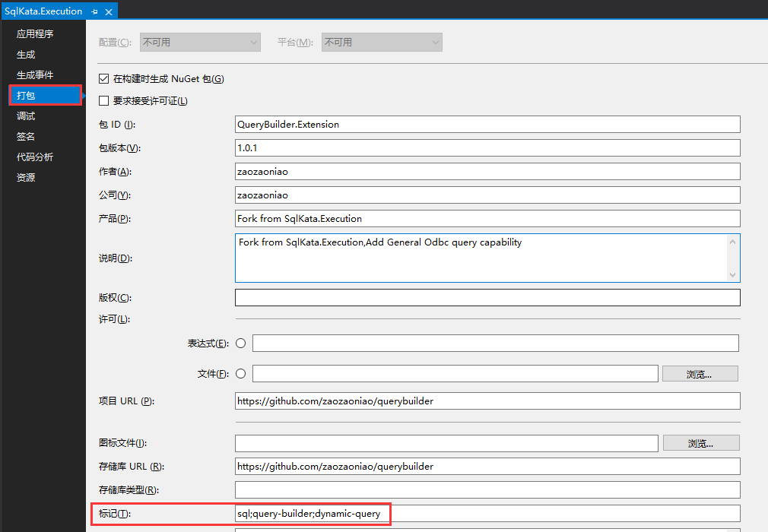The image size is (768, 532).
Task: Select the license expression radio button
Action: click(x=240, y=343)
